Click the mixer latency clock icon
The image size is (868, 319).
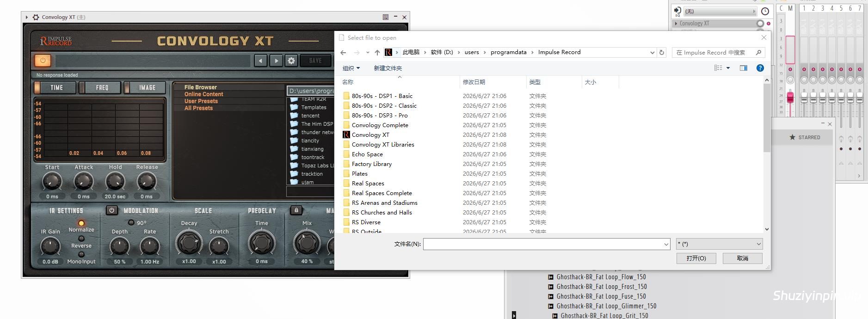(765, 11)
